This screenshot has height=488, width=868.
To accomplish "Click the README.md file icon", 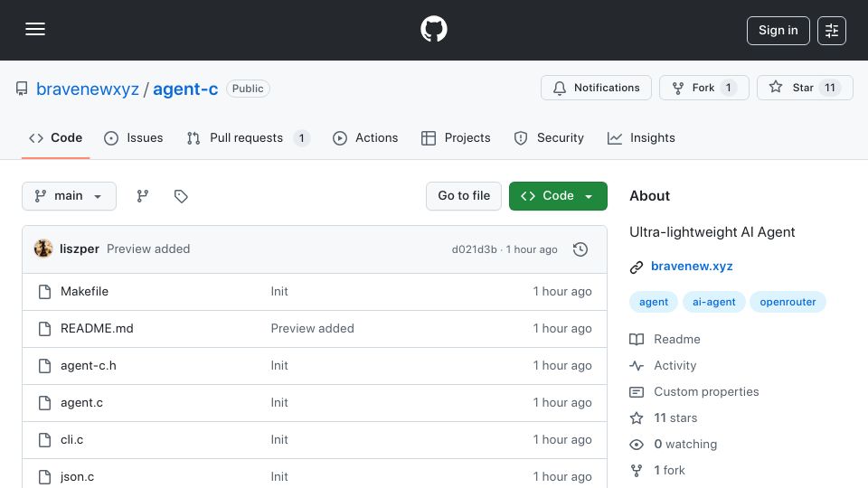I will [45, 329].
